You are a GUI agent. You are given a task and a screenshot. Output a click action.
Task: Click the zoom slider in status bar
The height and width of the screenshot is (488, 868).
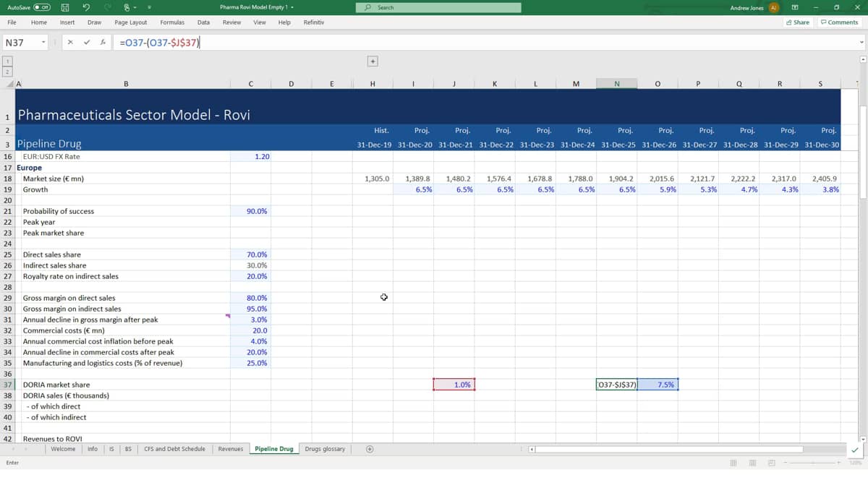[x=814, y=463]
